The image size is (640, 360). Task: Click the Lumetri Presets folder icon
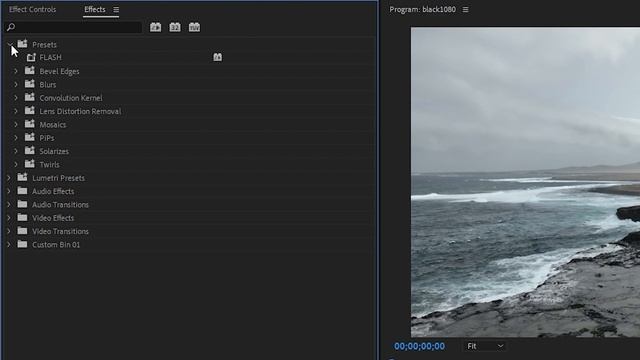[x=22, y=177]
